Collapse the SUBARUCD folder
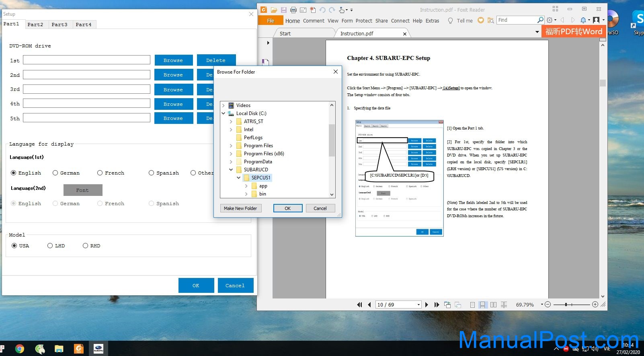644x356 pixels. [231, 170]
